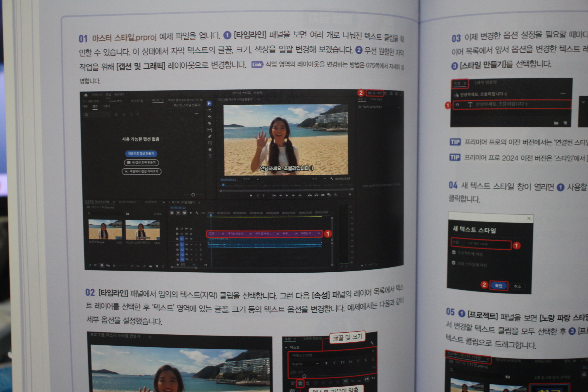Select the 캡션 tab in the Text panel

95,106
